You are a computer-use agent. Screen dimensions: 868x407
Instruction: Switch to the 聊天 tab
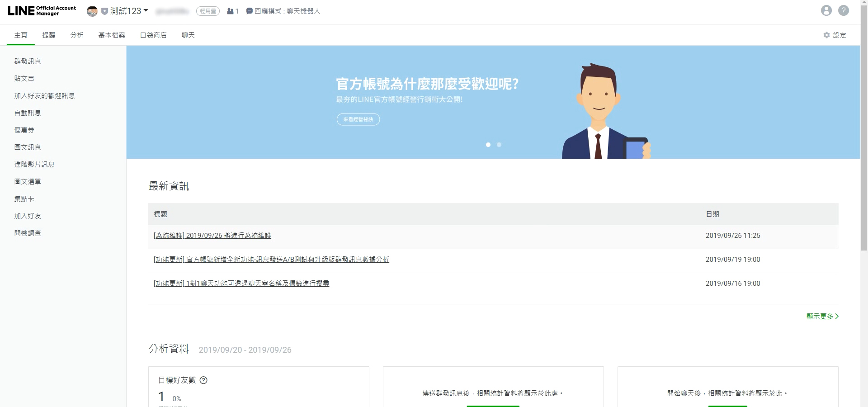point(188,35)
